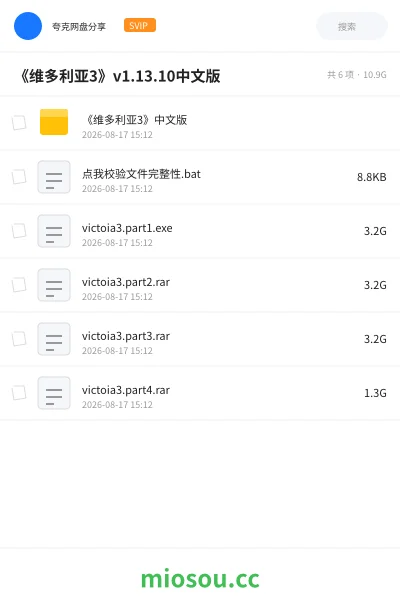This screenshot has width=400, height=600.
Task: Click the file icon for victoia3.part4.rar
Action: click(x=54, y=393)
